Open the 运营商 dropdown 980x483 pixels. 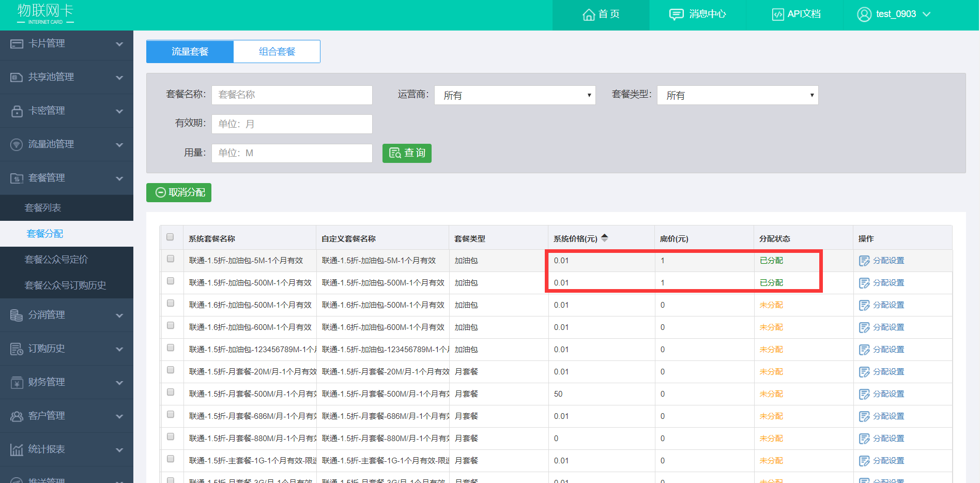point(515,95)
